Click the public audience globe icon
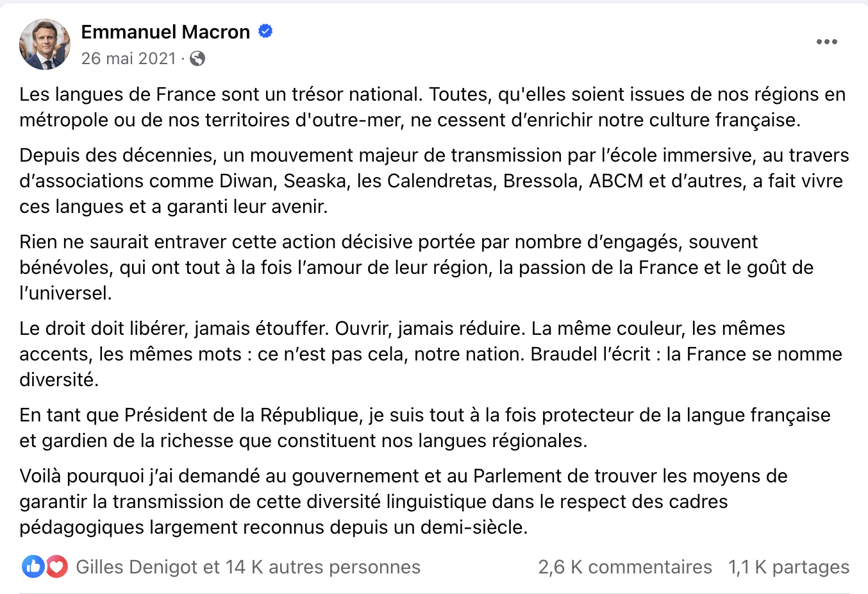 click(197, 58)
